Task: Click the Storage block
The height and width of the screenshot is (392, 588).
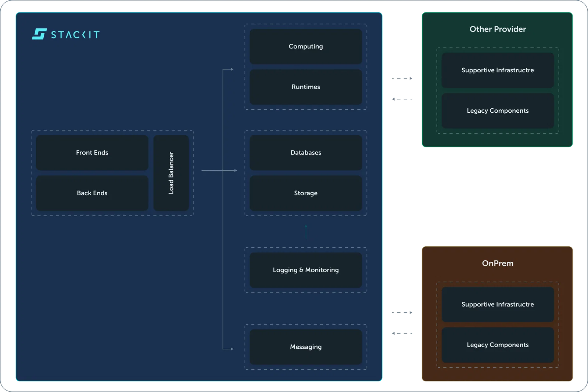Action: click(x=306, y=193)
